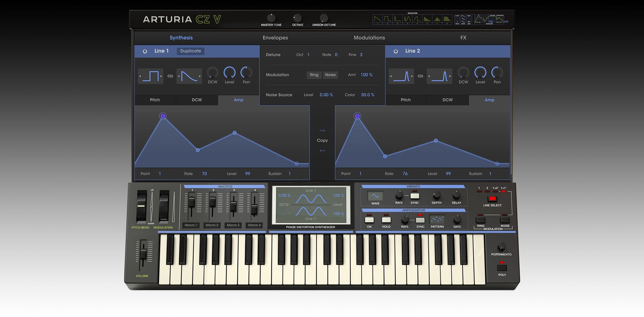Click the next arrow of Line 2 first waveform
This screenshot has height=317, width=644.
pos(412,76)
